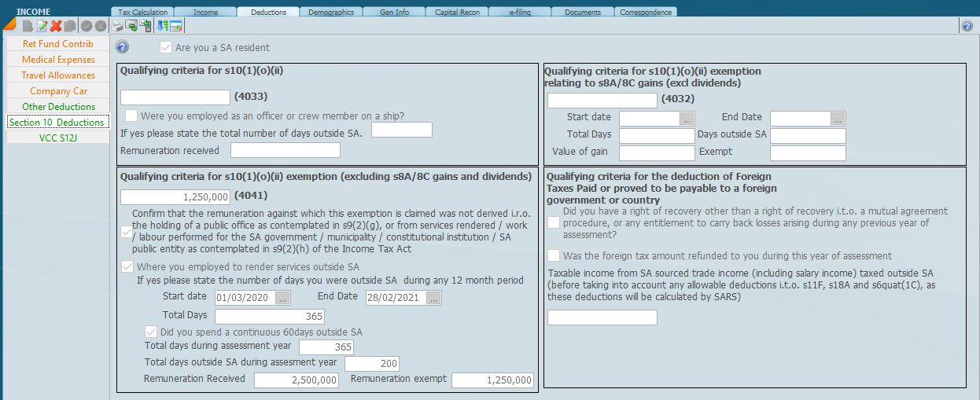Click the red X delete icon
980x400 pixels.
pos(56,26)
